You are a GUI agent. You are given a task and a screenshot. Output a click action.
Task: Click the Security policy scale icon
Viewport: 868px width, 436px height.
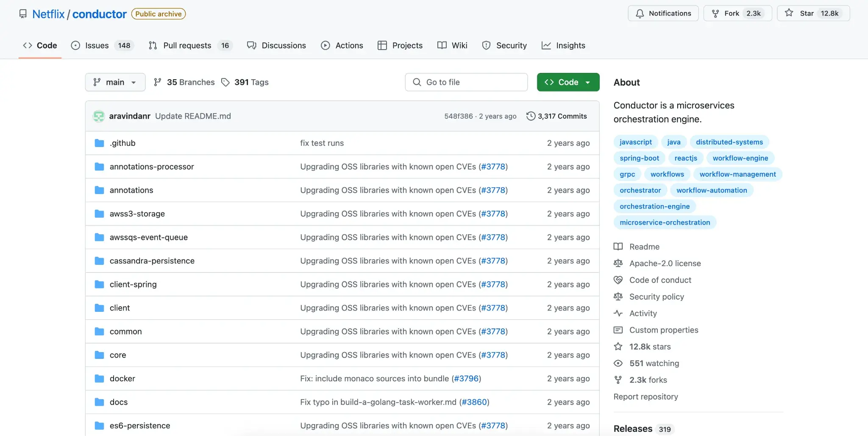click(618, 297)
